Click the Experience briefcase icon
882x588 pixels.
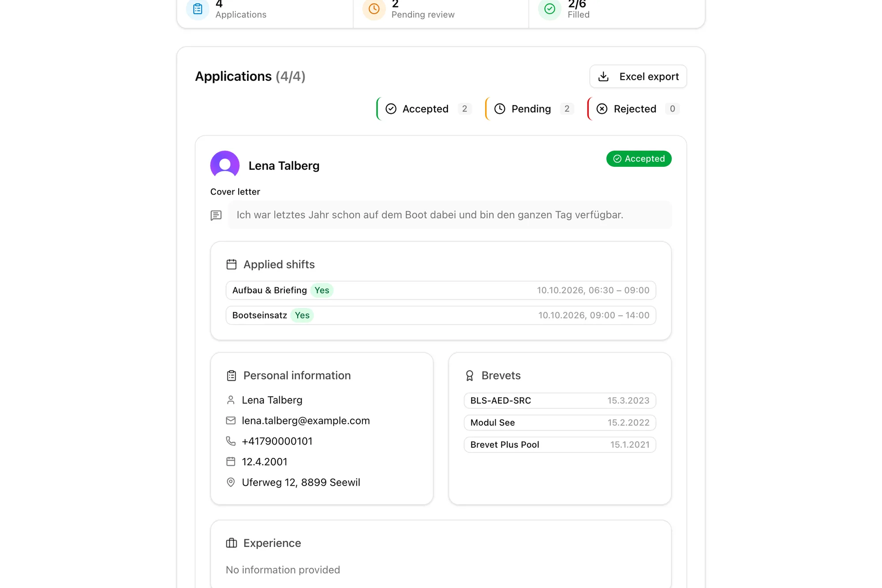click(232, 543)
